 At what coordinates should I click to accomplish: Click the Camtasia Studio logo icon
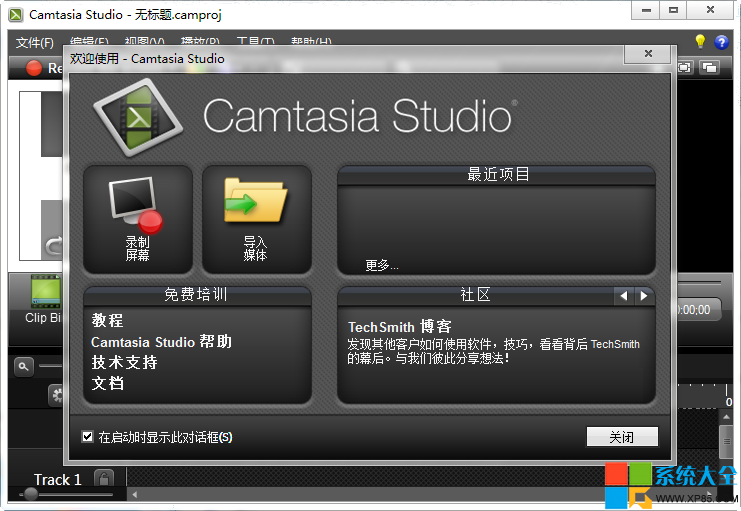click(138, 117)
